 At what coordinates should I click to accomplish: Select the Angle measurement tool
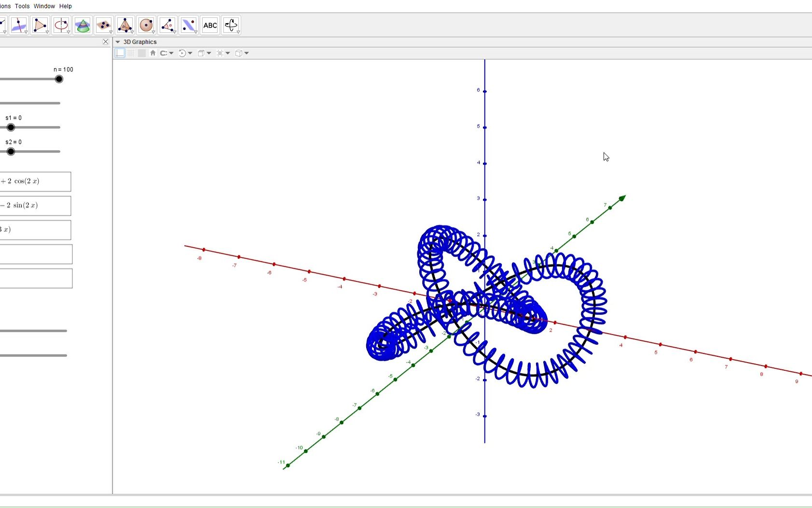167,25
